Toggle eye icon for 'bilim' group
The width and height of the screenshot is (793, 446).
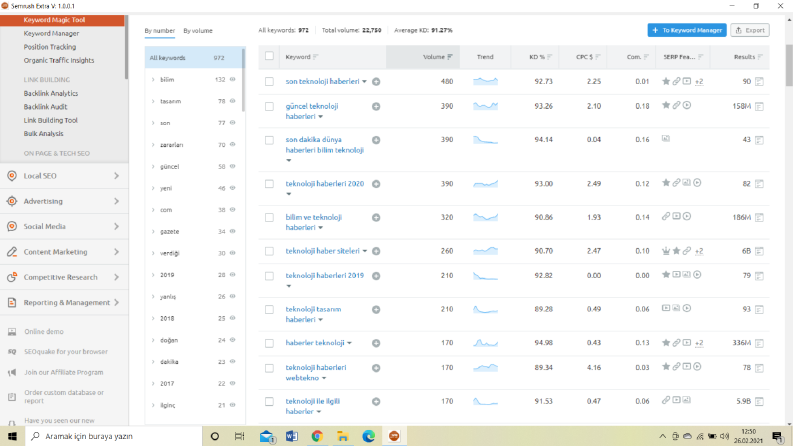coord(233,79)
